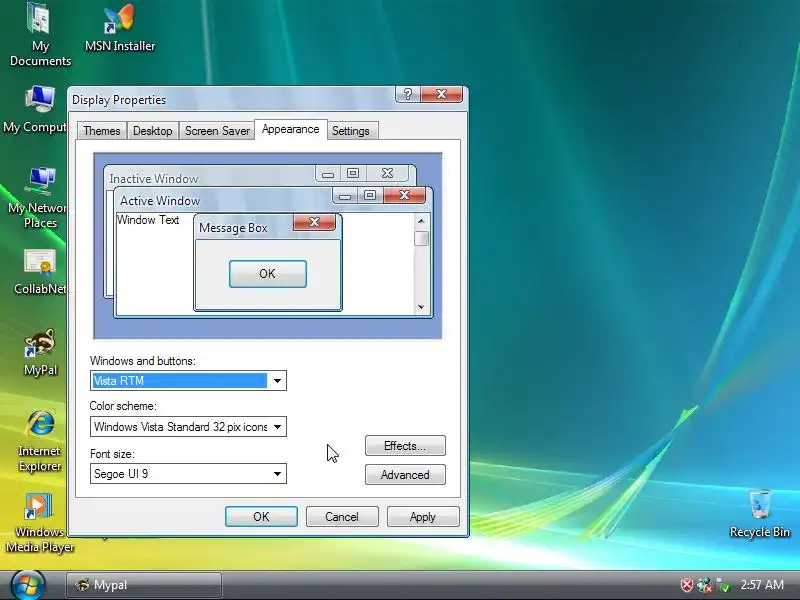Click the preview scrollbar up arrow
Screen dimensions: 800x600
(x=421, y=221)
